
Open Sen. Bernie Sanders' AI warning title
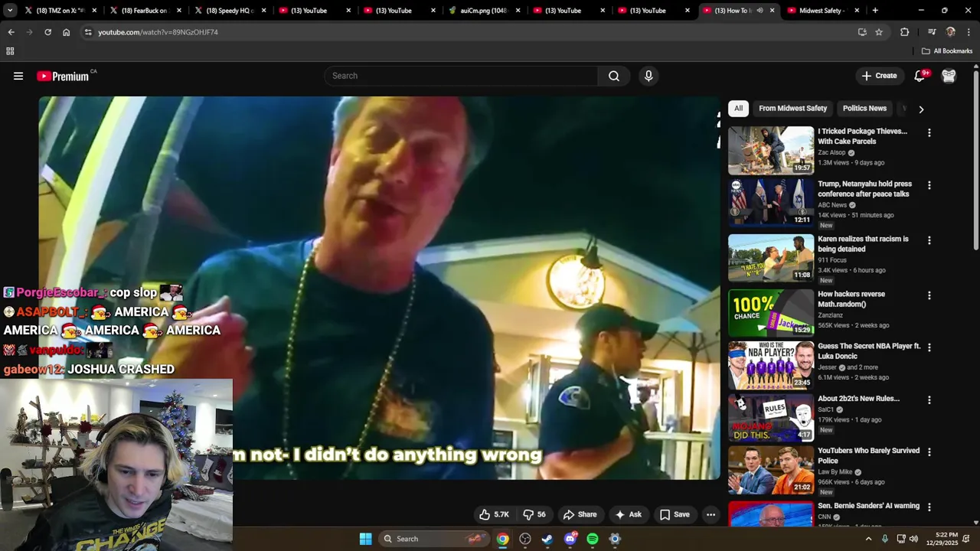point(868,506)
